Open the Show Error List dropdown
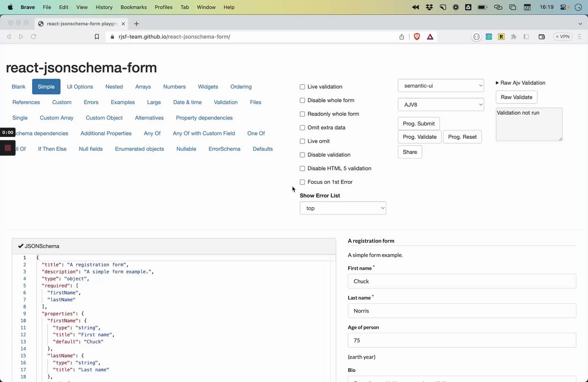The width and height of the screenshot is (588, 382). (x=343, y=208)
